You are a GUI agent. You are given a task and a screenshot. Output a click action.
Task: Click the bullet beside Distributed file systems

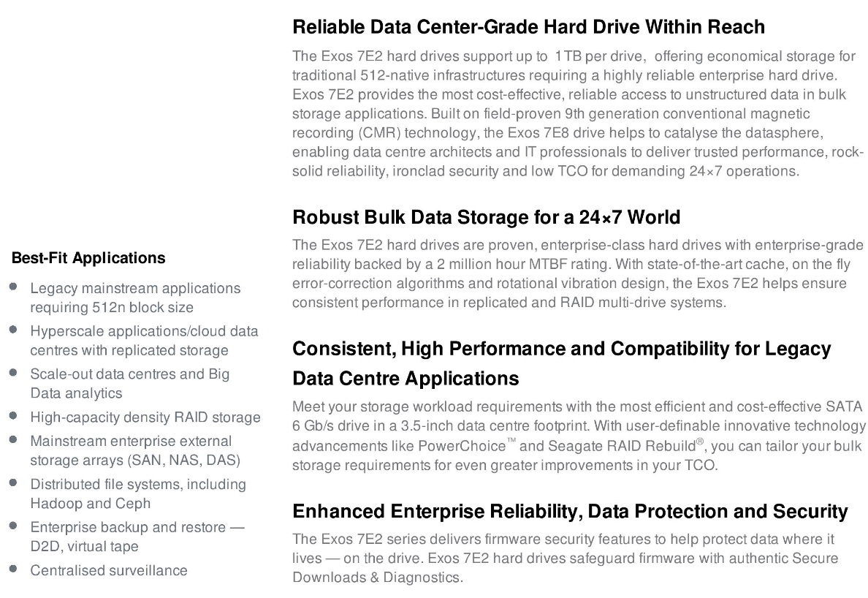tap(13, 482)
